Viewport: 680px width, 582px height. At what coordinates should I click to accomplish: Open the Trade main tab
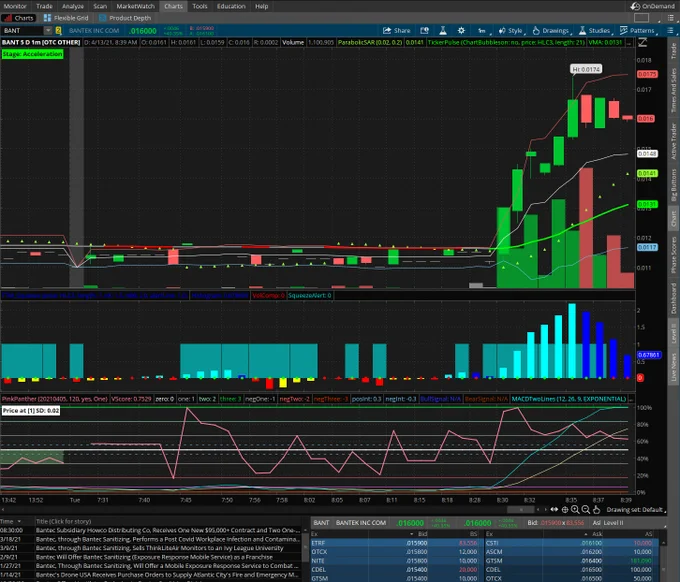[x=44, y=6]
